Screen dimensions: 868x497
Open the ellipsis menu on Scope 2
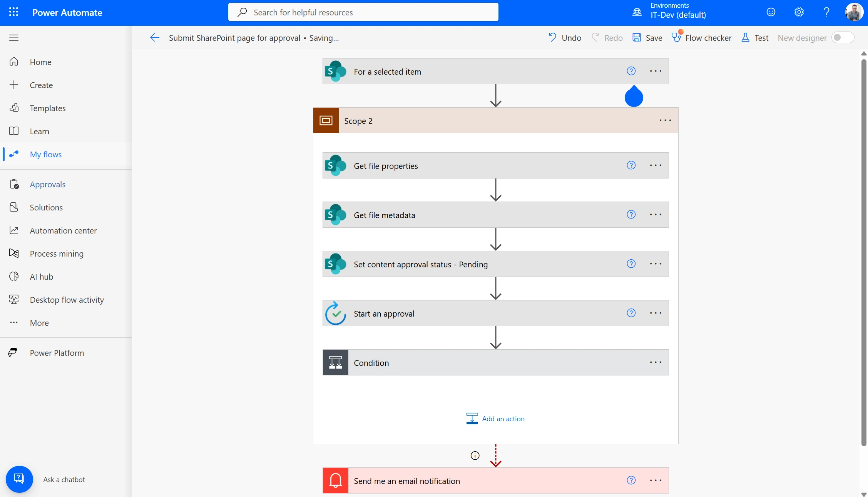coord(665,120)
